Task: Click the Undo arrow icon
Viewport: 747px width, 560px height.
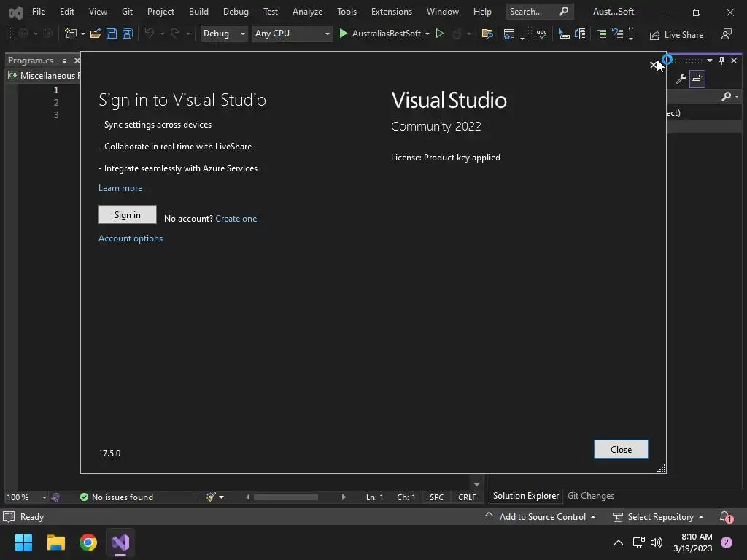Action: point(150,34)
